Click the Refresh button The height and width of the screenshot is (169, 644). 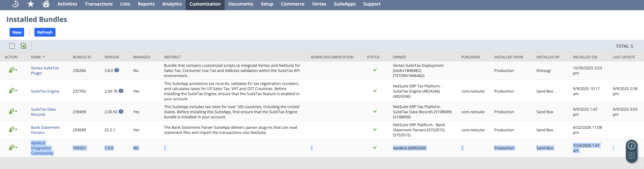pyautogui.click(x=45, y=32)
